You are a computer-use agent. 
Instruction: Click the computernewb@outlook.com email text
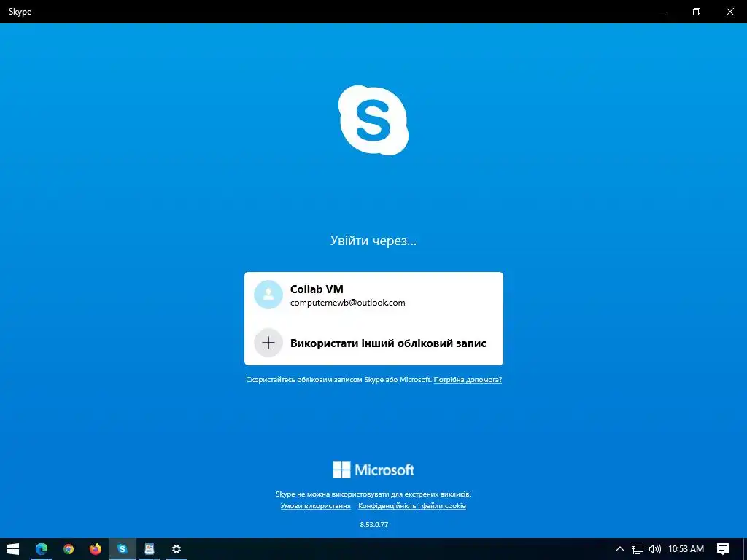(x=348, y=303)
